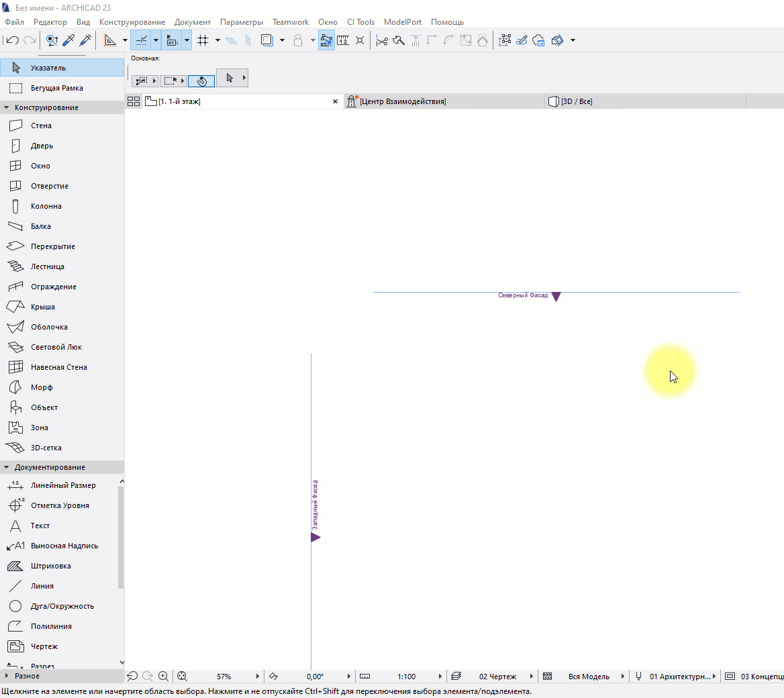Screen dimensions: 784x698
Task: Select the Лестница (Stair) tool
Action: (x=47, y=266)
